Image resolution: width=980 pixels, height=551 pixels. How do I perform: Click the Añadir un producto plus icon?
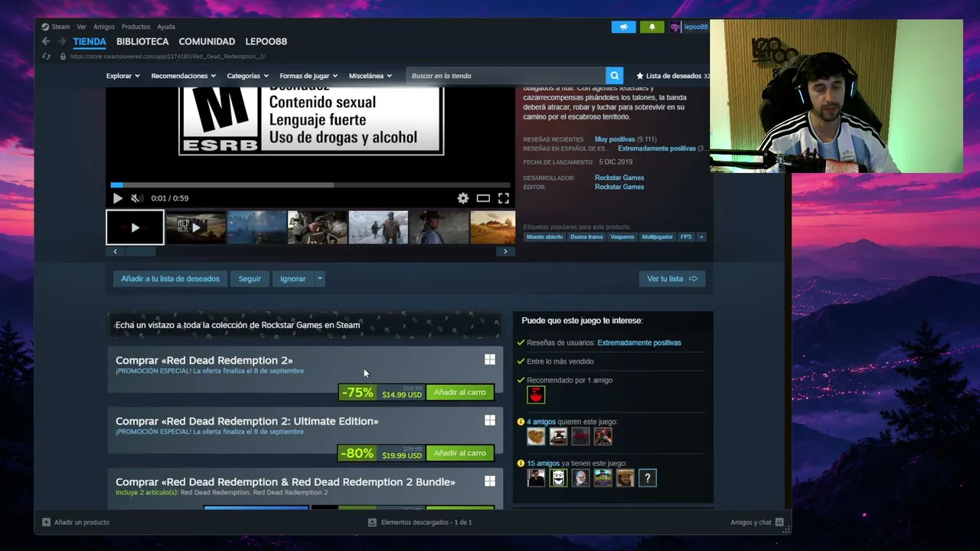pos(46,522)
